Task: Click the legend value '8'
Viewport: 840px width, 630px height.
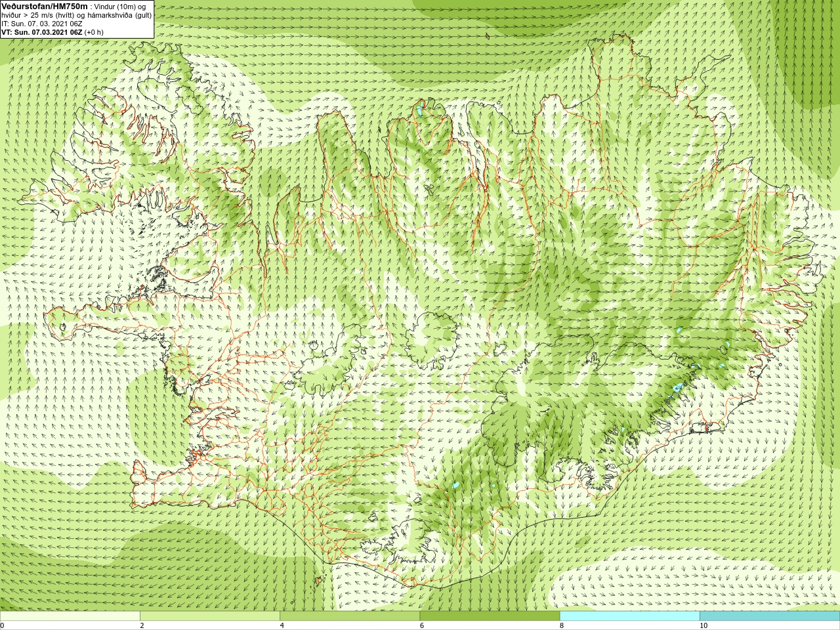Action: click(561, 625)
